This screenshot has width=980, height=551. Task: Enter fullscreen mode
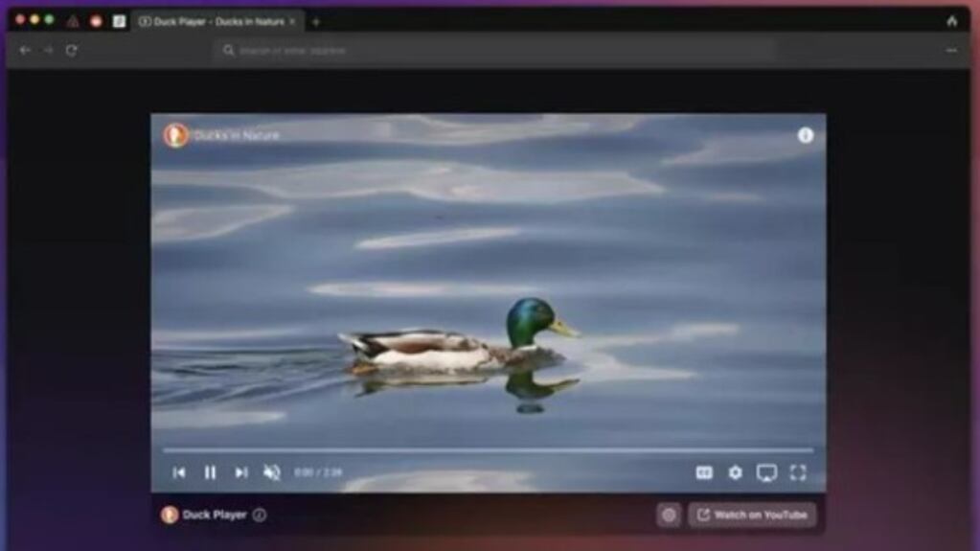pyautogui.click(x=797, y=472)
